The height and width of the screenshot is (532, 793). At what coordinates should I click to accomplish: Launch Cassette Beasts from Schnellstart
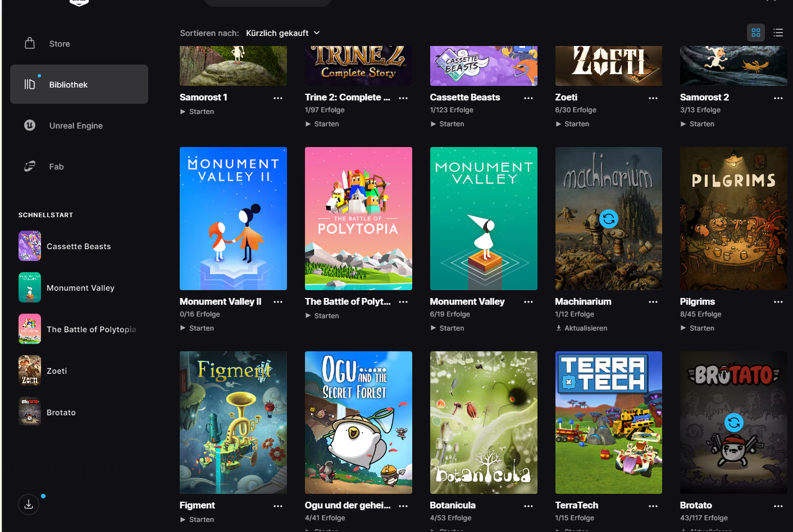click(x=79, y=246)
